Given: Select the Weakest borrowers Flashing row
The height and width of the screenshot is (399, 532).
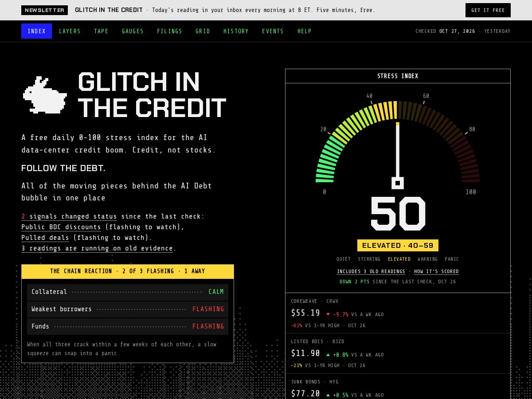Looking at the screenshot, I should (x=128, y=309).
